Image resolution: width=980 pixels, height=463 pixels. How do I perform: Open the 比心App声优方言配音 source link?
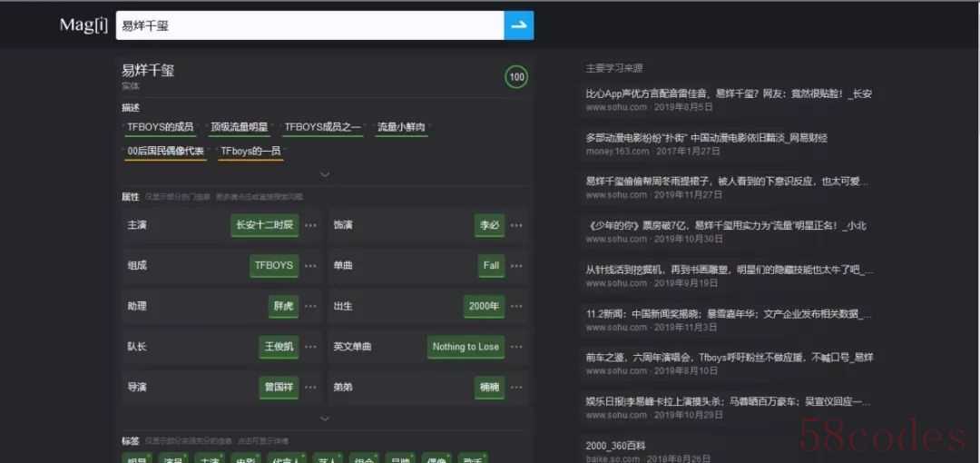[x=729, y=94]
